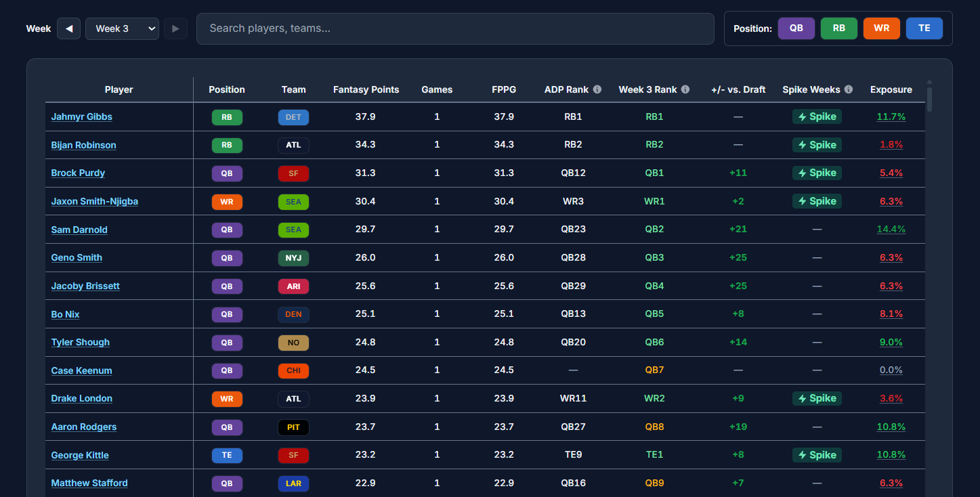Toggle the QB position filter
The height and width of the screenshot is (497, 980).
point(796,28)
